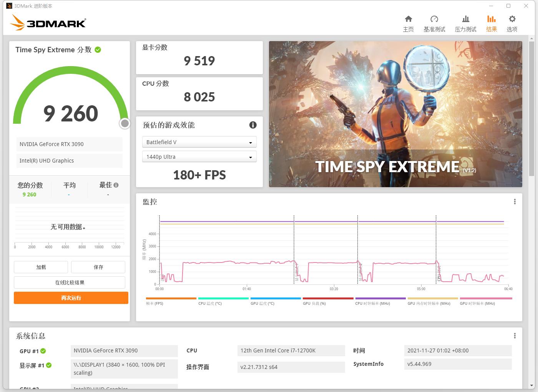Click the 在线比较结果 button
538x392 pixels.
69,282
